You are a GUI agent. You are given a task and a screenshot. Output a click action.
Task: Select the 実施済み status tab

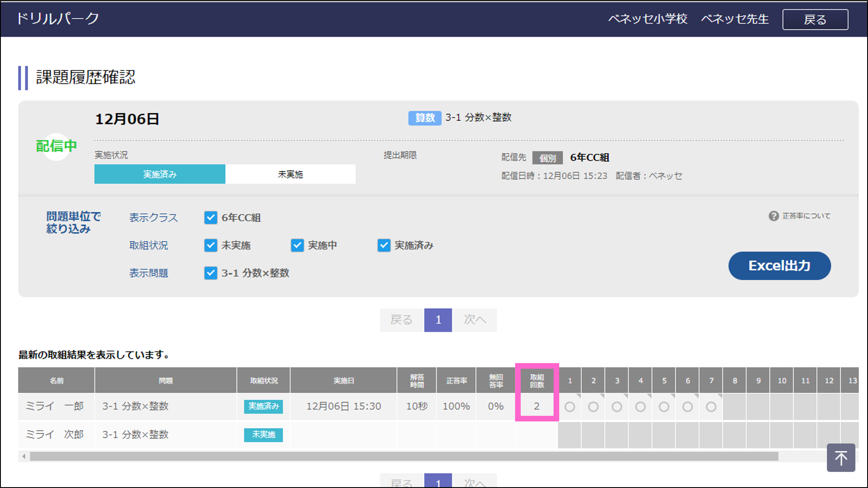click(x=160, y=174)
